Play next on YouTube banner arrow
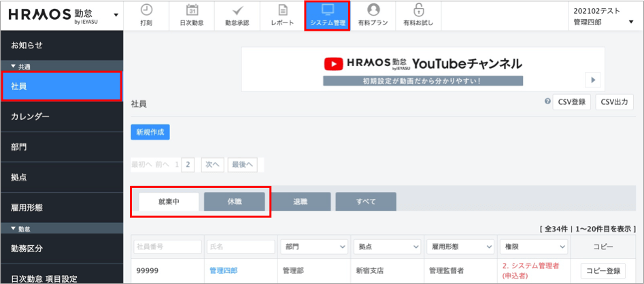Viewport: 644px width, 284px height. click(593, 80)
